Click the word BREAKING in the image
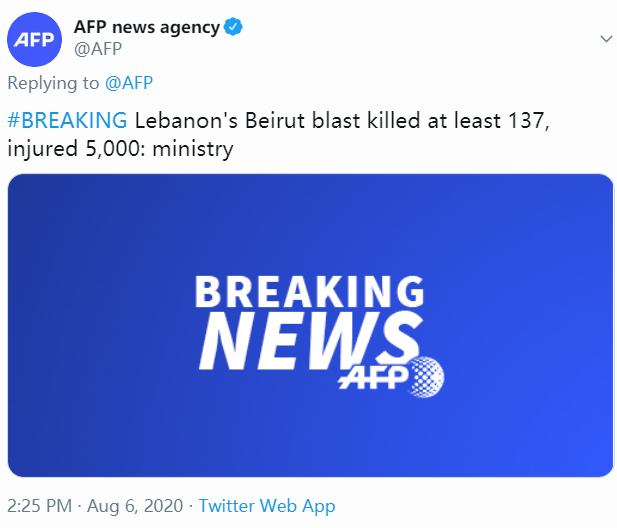 [x=309, y=293]
